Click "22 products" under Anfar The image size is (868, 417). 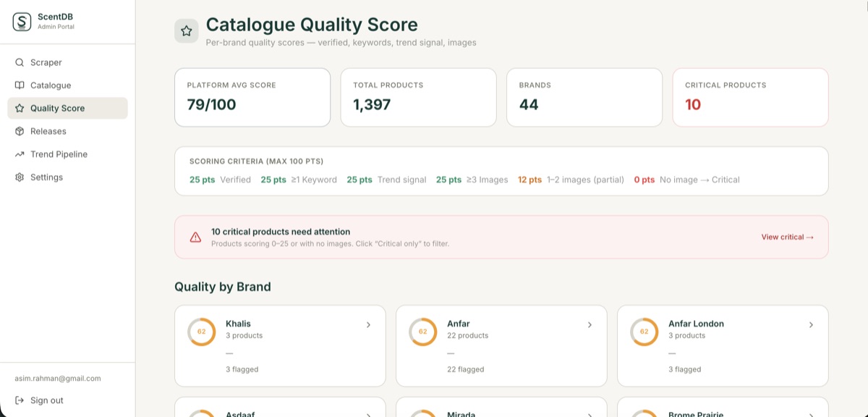[x=467, y=336]
